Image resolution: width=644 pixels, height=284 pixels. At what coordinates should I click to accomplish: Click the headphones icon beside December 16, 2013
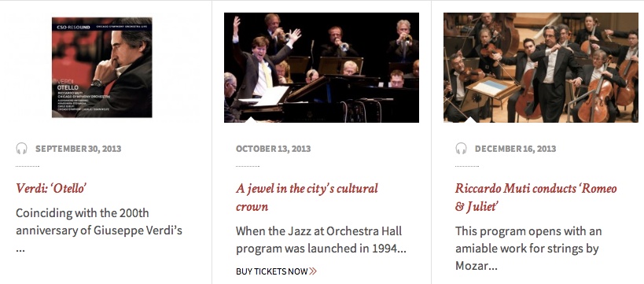462,149
